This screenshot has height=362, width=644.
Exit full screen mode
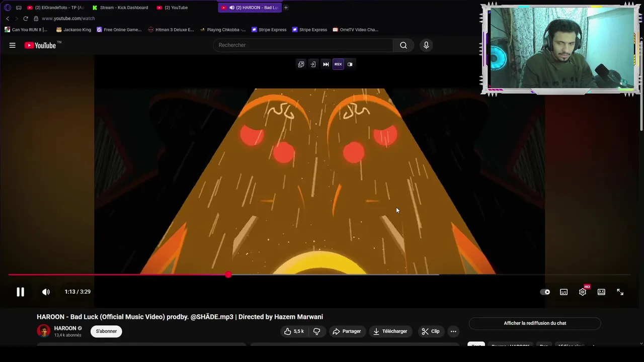pos(620,292)
